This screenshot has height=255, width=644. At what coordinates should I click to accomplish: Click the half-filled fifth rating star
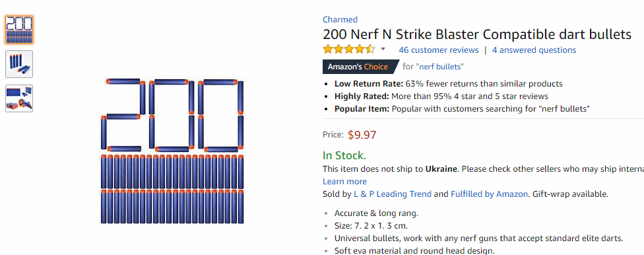pos(370,50)
